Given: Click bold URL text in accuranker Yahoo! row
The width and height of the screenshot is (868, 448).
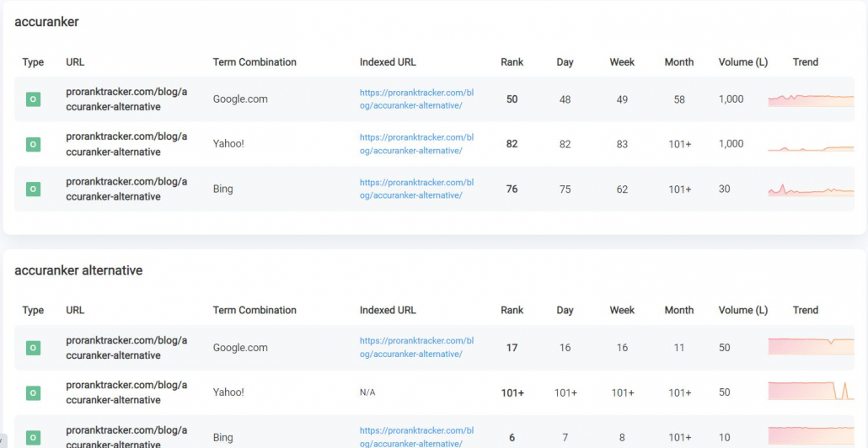Looking at the screenshot, I should (x=126, y=144).
